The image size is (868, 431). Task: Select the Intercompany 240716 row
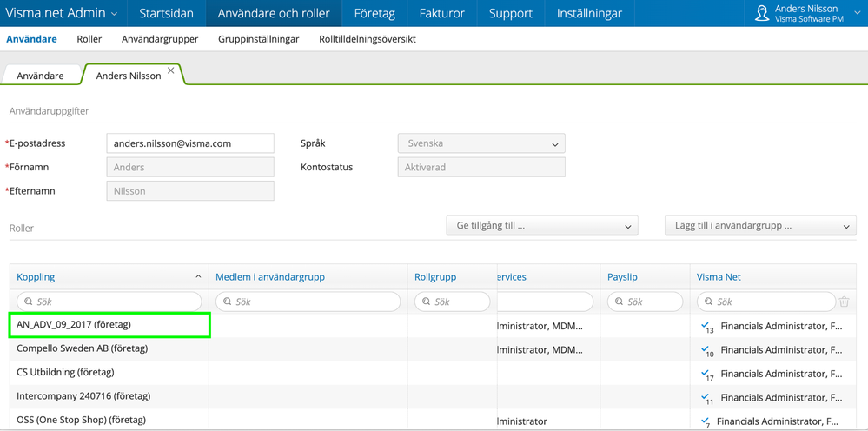[x=83, y=396]
